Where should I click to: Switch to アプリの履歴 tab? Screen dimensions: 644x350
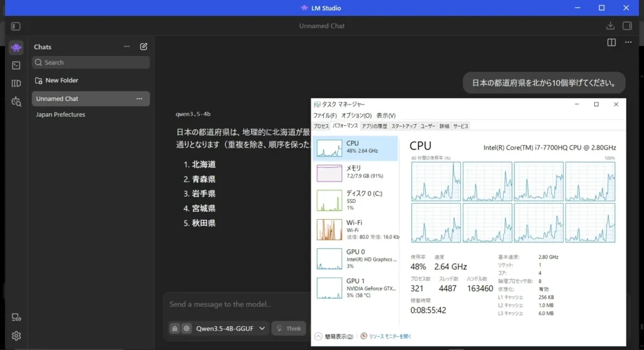(x=374, y=126)
